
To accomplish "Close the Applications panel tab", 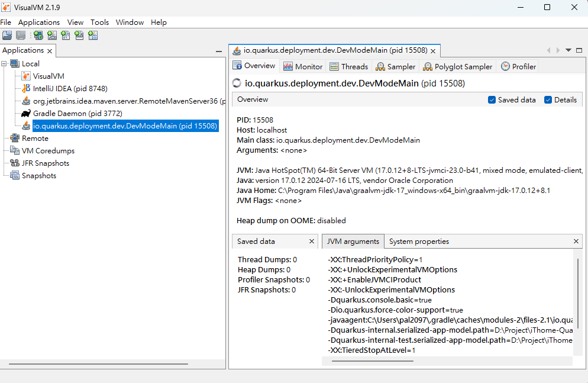I will [50, 51].
